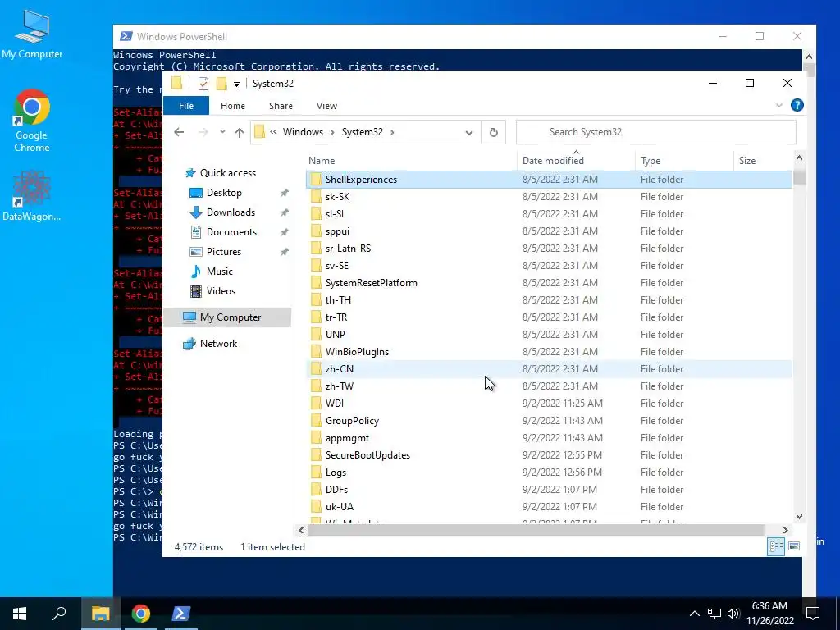Switch to the View ribbon tab
Viewport: 840px width, 630px height.
coord(326,106)
